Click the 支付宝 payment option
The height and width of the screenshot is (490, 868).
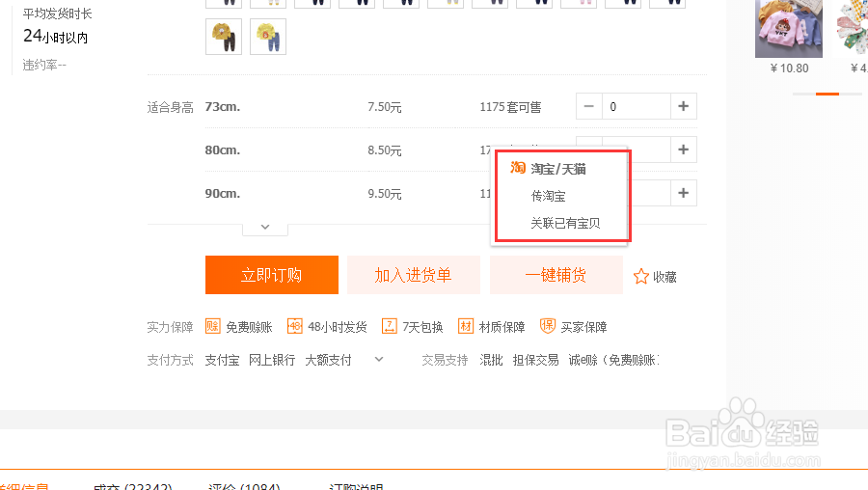222,360
